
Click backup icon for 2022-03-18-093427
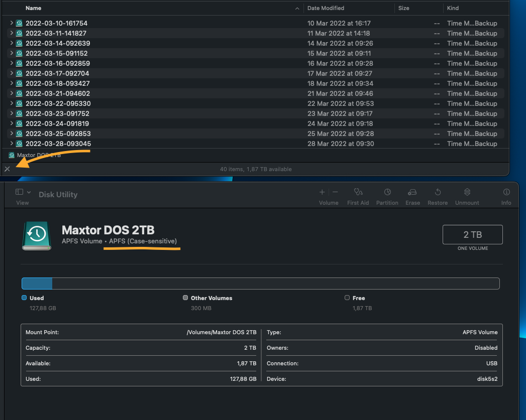tap(19, 83)
